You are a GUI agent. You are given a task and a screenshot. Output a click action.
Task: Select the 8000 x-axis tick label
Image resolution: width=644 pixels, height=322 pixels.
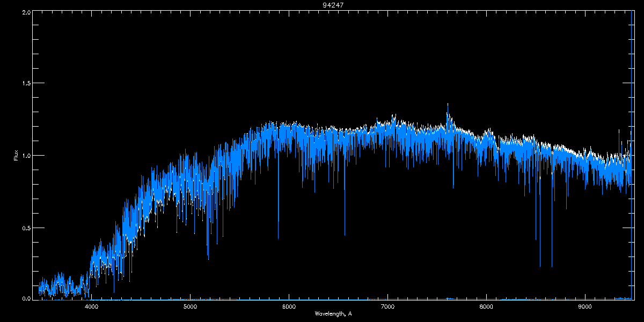pyautogui.click(x=486, y=307)
